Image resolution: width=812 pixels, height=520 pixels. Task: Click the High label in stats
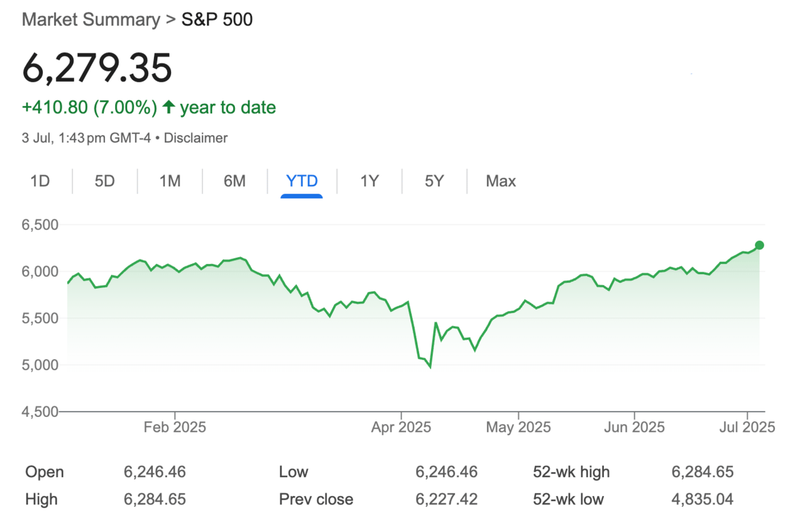(41, 500)
